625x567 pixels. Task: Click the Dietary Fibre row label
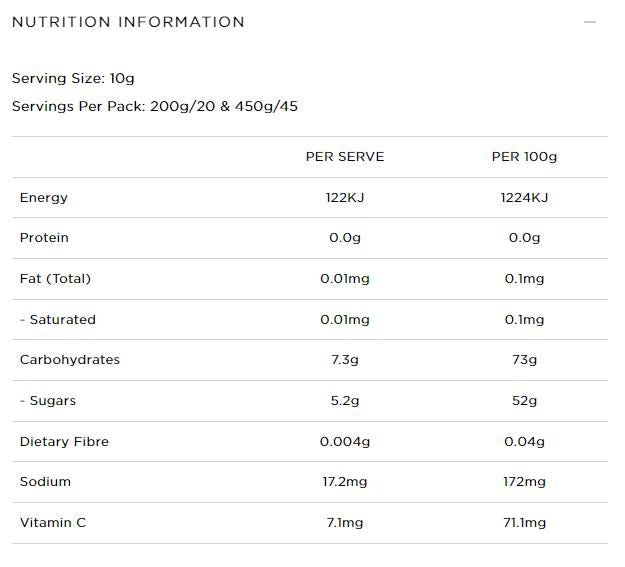[64, 442]
